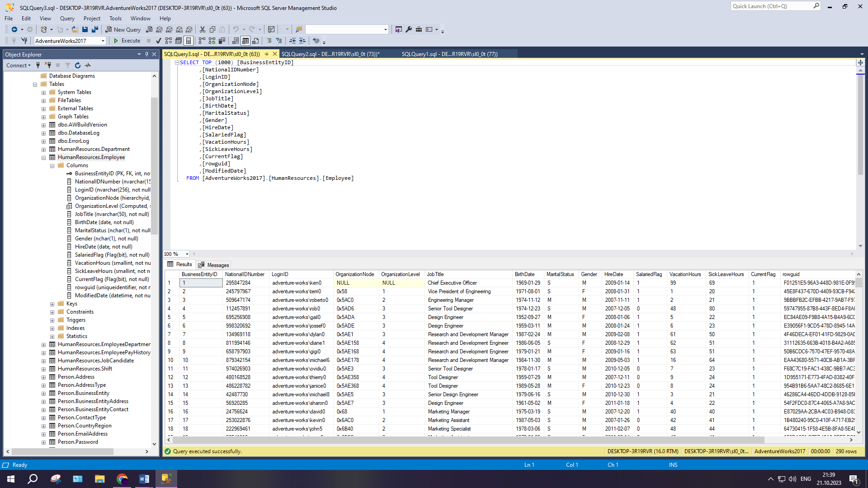Increase indent icon in SQL toolbar

coord(302,41)
